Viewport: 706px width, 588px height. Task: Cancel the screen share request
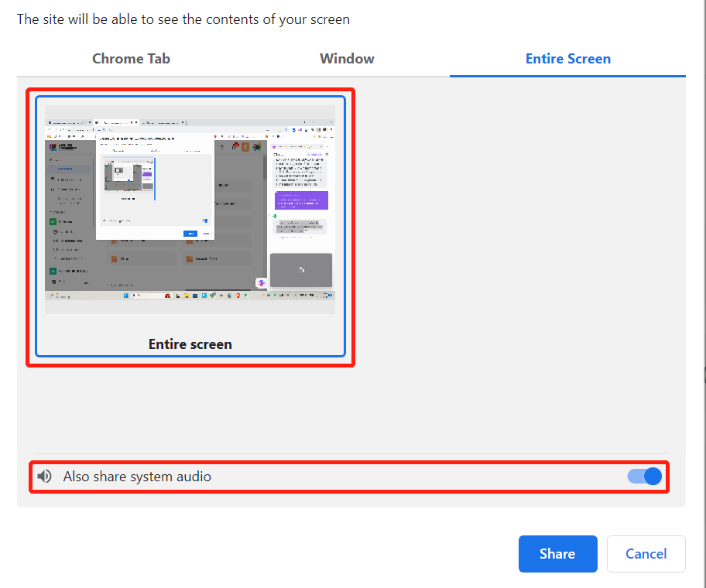click(646, 553)
